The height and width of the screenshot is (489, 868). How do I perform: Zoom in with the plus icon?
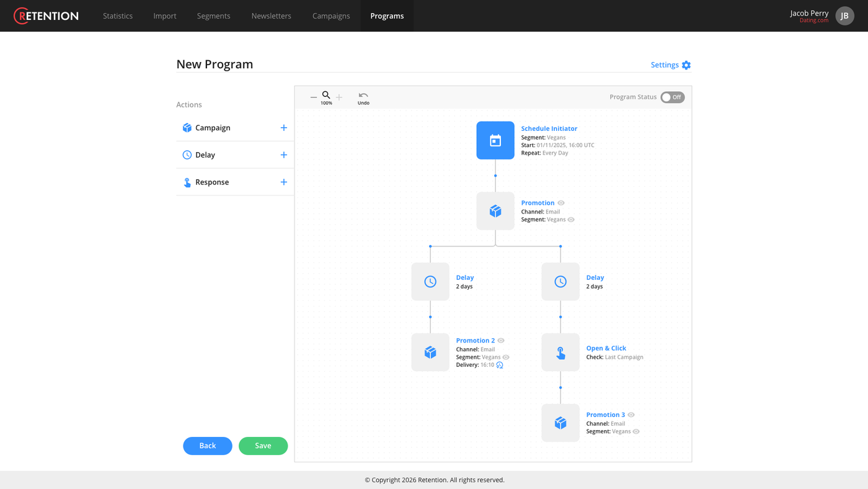[x=339, y=97]
